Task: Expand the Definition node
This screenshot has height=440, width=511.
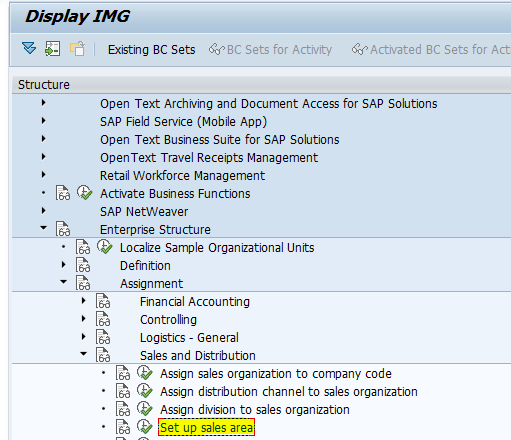Action: [x=64, y=265]
